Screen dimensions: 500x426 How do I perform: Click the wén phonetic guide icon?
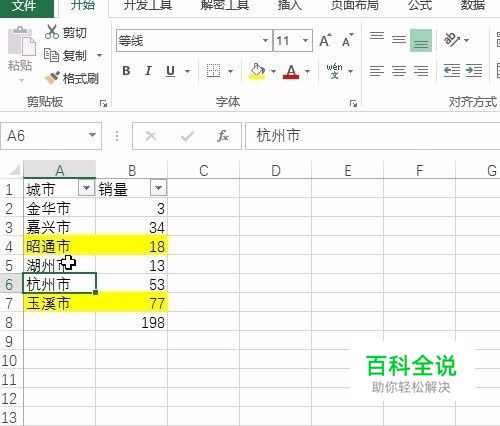334,71
